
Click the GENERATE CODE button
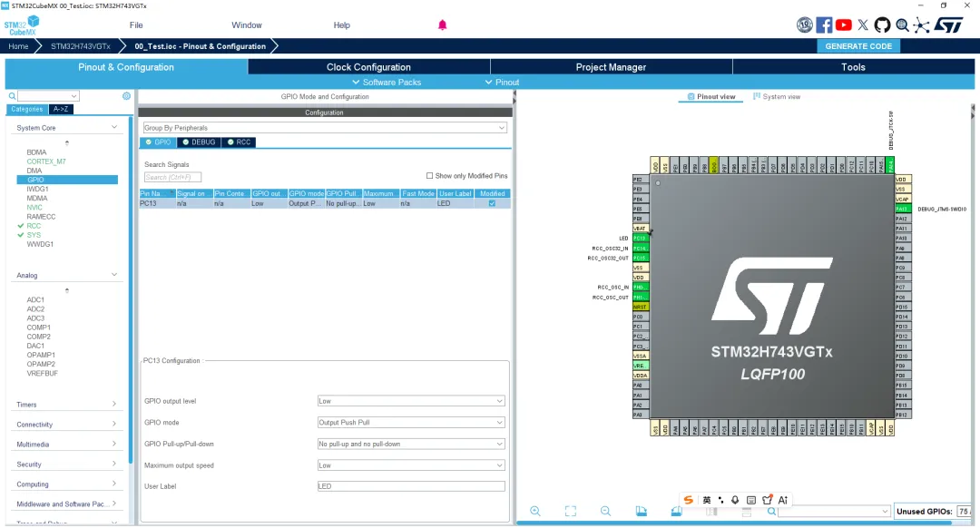(858, 46)
